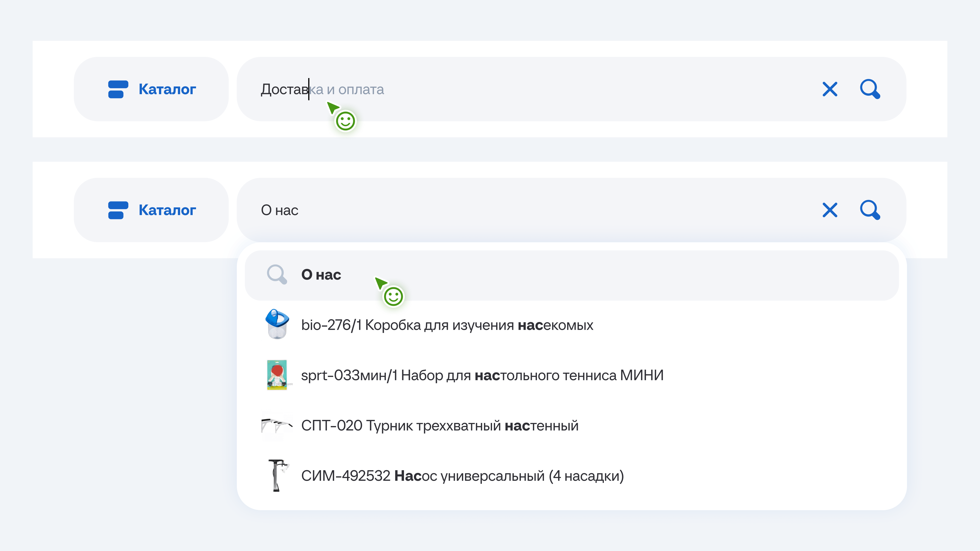Open the upper Каталог button label
980x551 pixels.
click(x=167, y=89)
